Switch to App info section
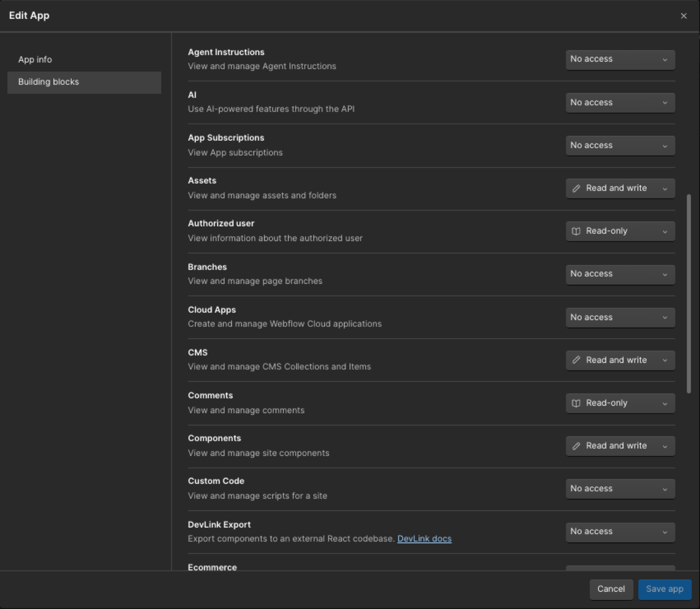700x609 pixels. tap(84, 60)
